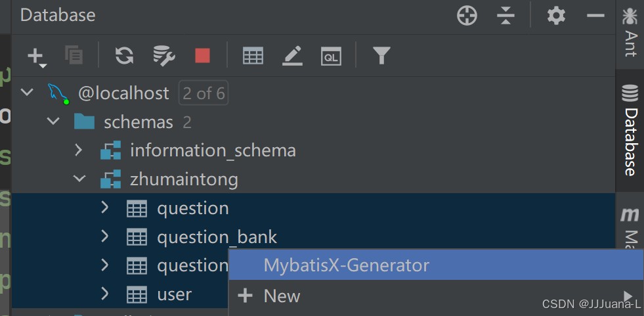This screenshot has height=316, width=644.
Task: Open the Query Console QL icon
Action: (x=331, y=56)
